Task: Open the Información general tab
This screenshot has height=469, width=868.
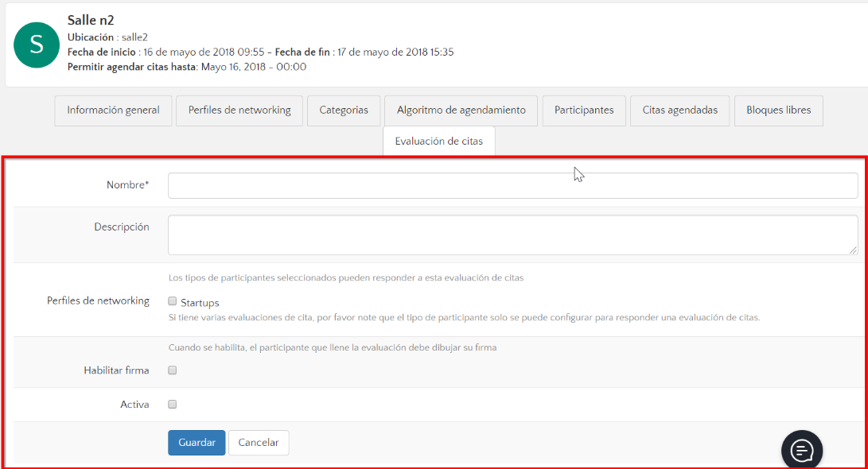Action: pyautogui.click(x=113, y=110)
